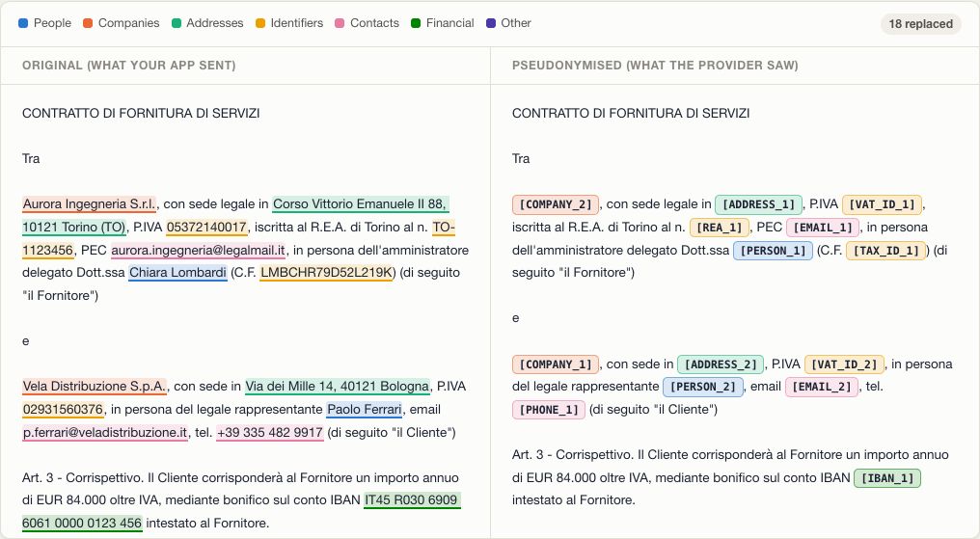Click the teal Addresses legend swatch

coord(177,23)
